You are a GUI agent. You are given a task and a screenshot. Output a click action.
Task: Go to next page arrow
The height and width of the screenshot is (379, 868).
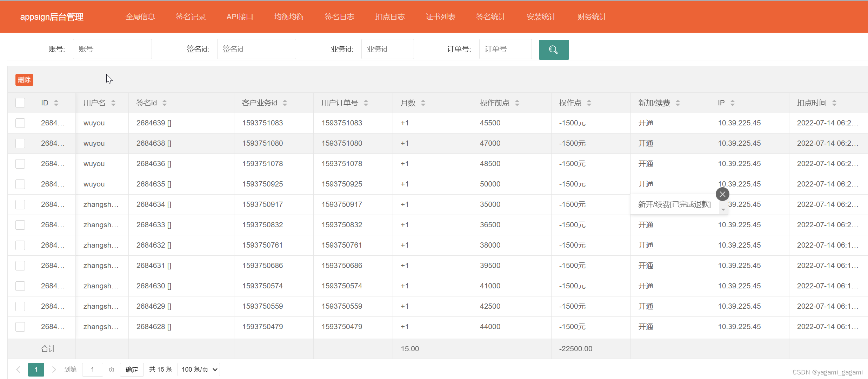tap(54, 370)
